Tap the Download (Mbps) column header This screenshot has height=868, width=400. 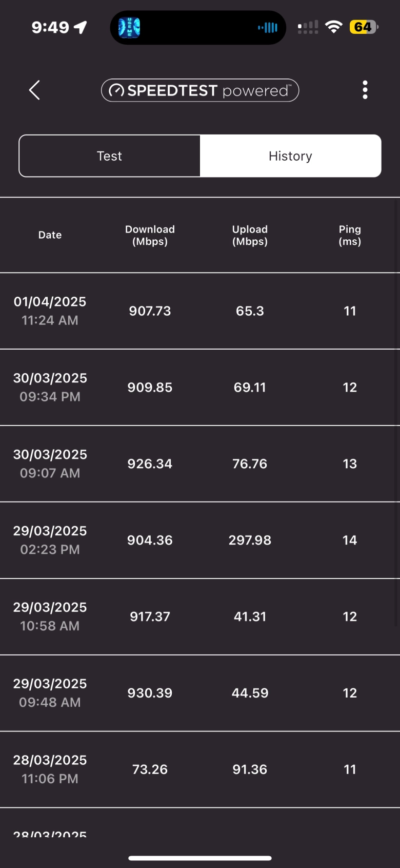150,235
